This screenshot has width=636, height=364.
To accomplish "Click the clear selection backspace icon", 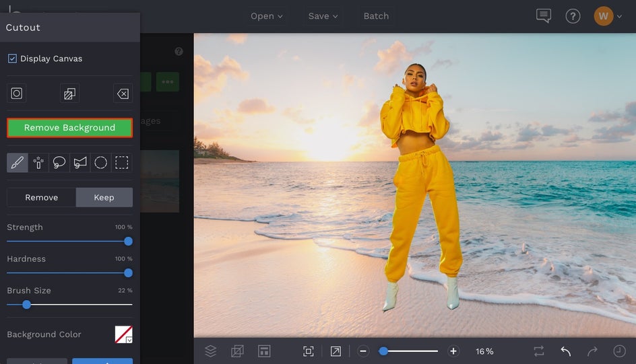I will point(123,94).
